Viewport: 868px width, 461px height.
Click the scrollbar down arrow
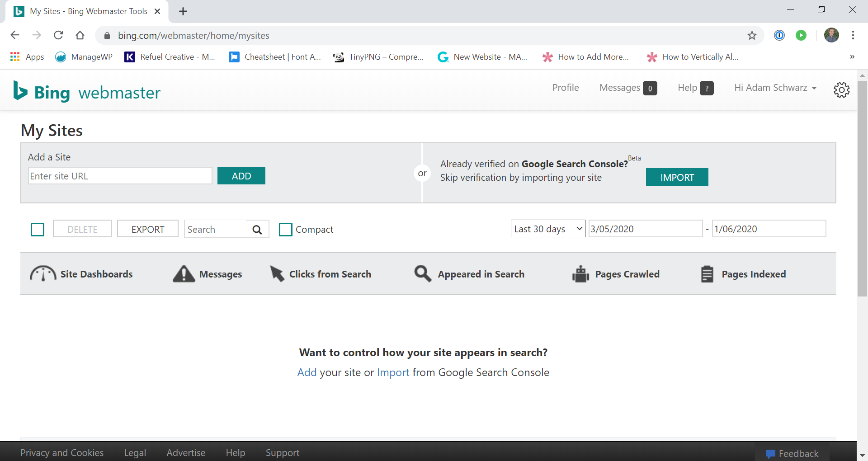(x=862, y=455)
